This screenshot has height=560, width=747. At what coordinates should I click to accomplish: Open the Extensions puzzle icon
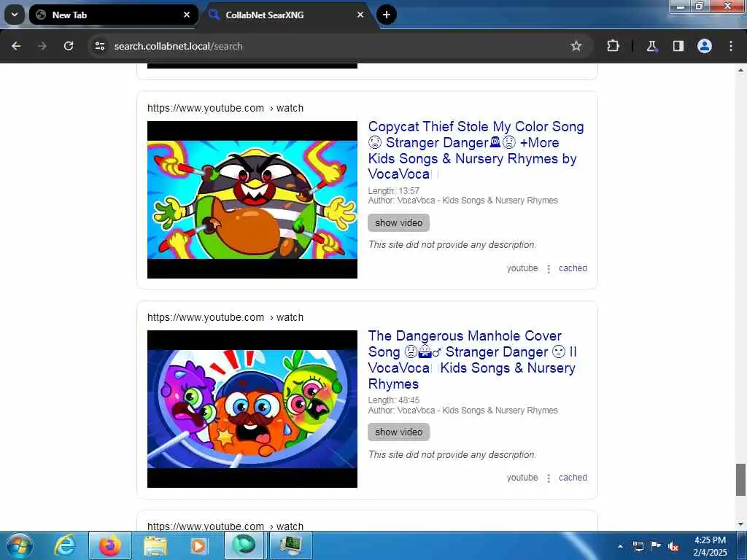613,46
